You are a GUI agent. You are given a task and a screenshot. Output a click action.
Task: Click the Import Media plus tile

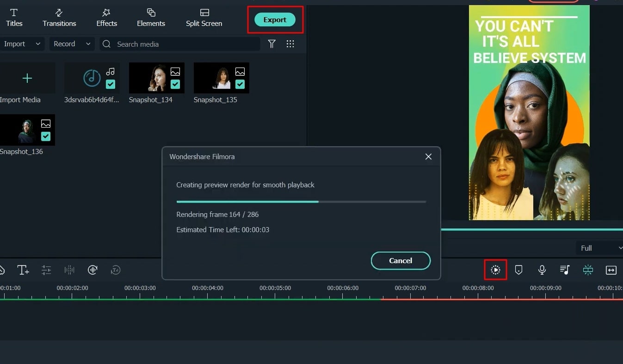coord(27,78)
